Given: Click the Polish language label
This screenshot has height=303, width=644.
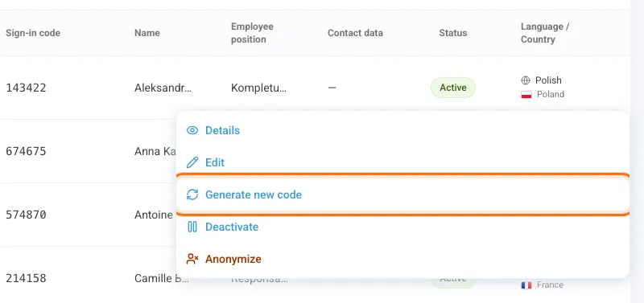Looking at the screenshot, I should point(548,80).
